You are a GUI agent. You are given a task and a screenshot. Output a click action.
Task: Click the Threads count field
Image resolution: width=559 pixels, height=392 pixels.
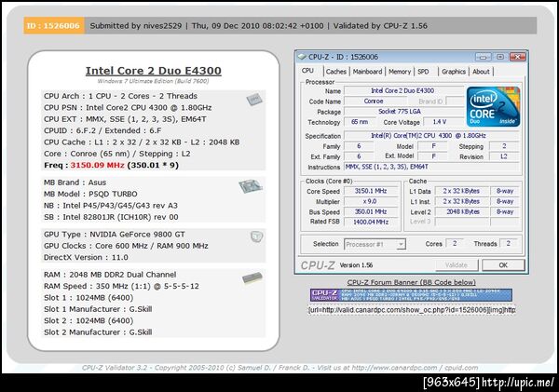coord(509,243)
